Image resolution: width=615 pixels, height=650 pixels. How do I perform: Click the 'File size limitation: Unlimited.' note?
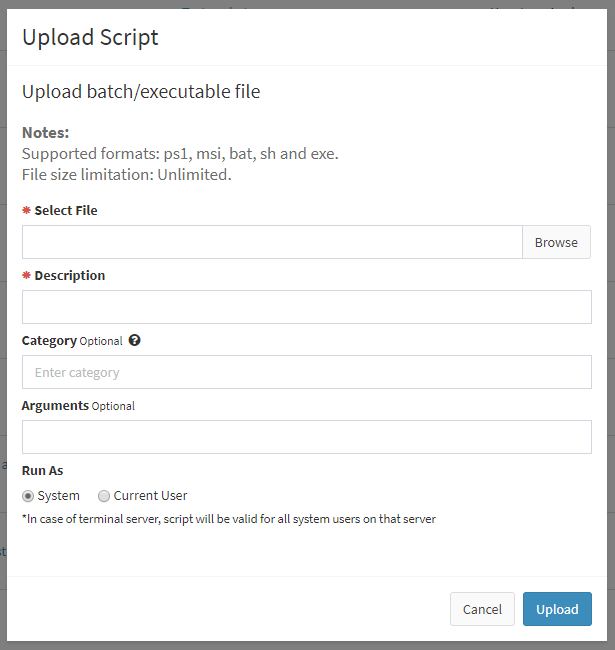click(127, 175)
